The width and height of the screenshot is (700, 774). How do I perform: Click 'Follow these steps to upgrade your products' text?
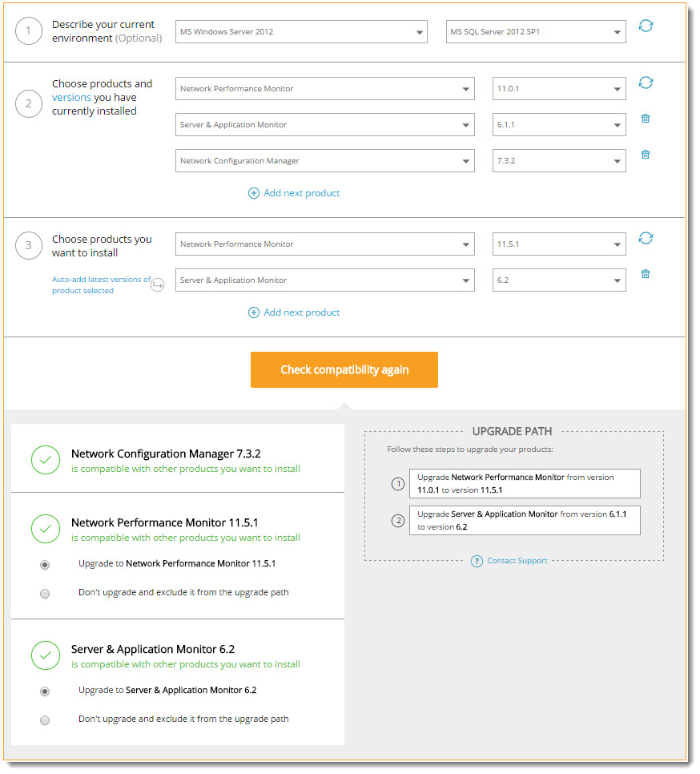click(x=470, y=449)
